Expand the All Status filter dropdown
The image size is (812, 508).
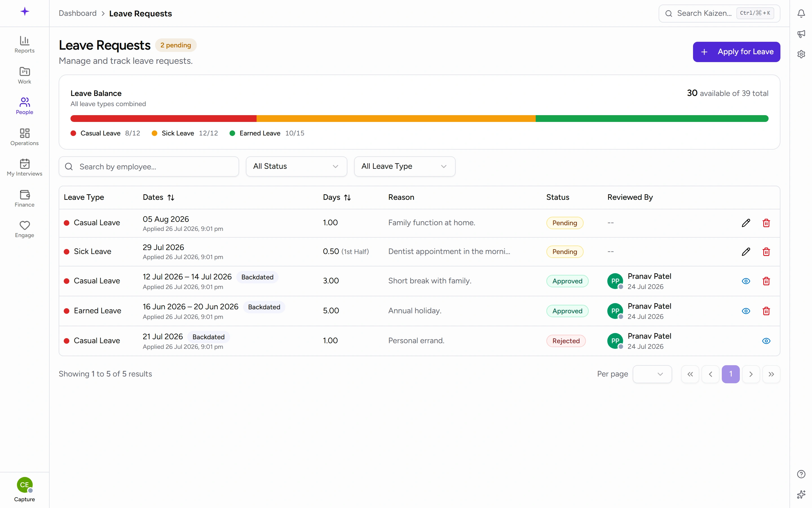(x=296, y=166)
